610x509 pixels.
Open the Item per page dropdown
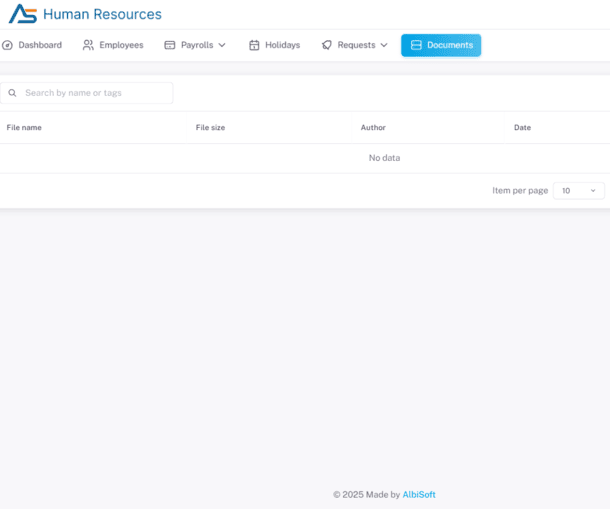coord(578,190)
